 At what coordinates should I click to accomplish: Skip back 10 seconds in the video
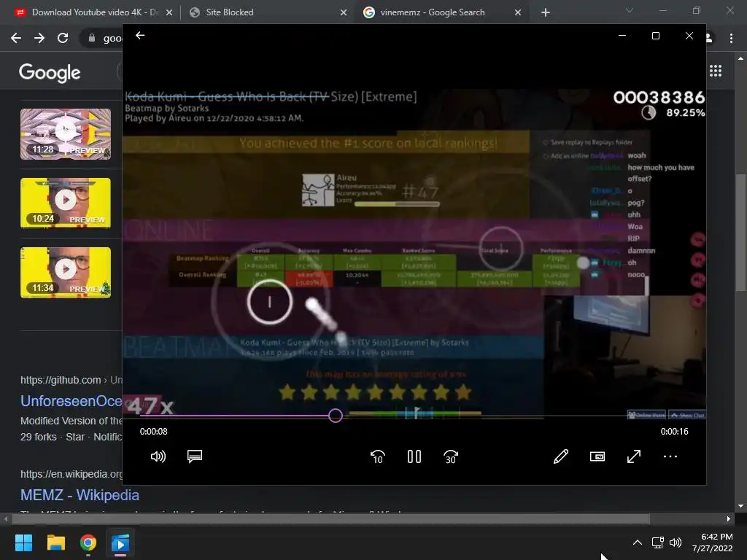[x=377, y=456]
